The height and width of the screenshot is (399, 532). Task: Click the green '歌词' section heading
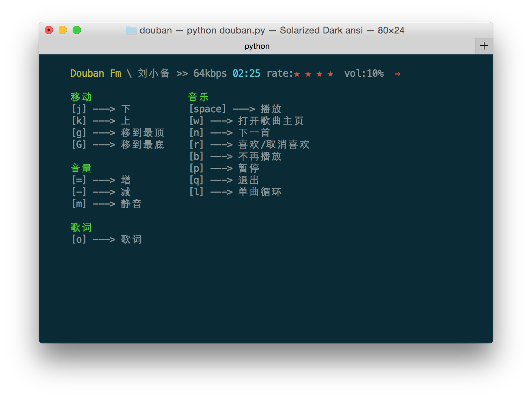tap(81, 227)
